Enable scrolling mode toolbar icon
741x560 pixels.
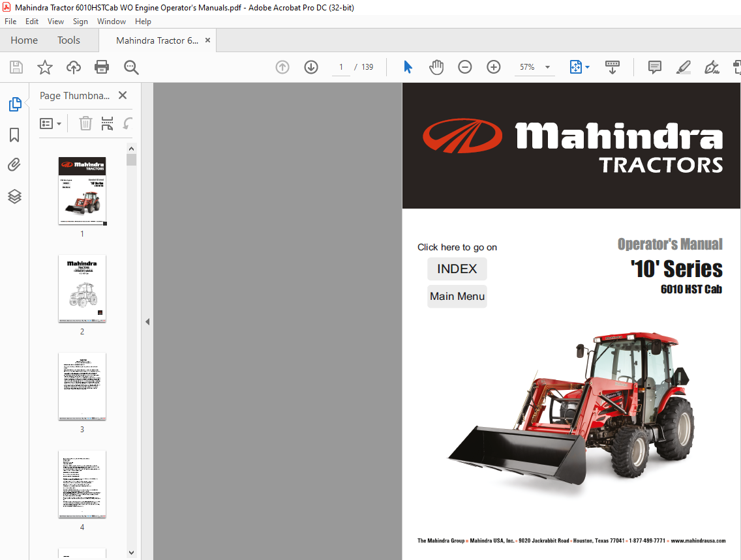point(612,67)
